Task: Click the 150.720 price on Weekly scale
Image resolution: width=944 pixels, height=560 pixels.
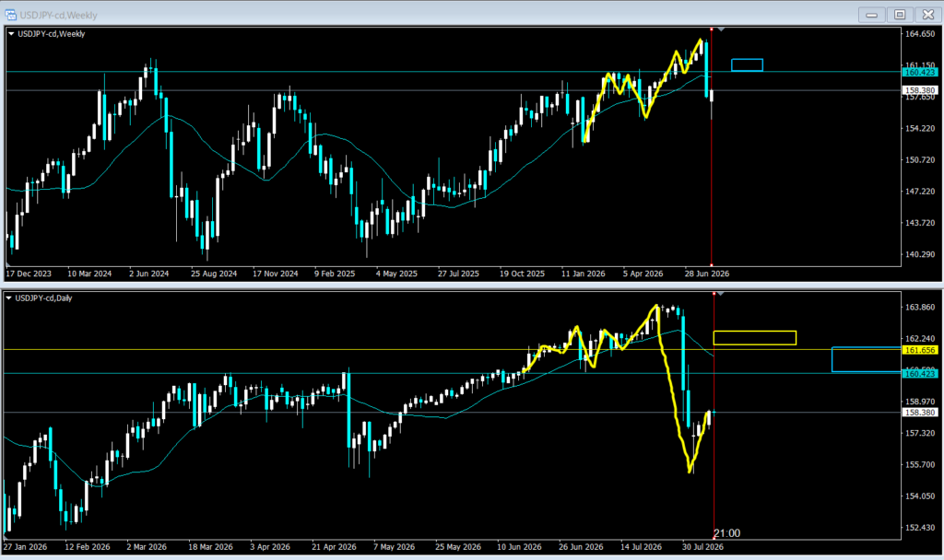Action: (x=920, y=160)
